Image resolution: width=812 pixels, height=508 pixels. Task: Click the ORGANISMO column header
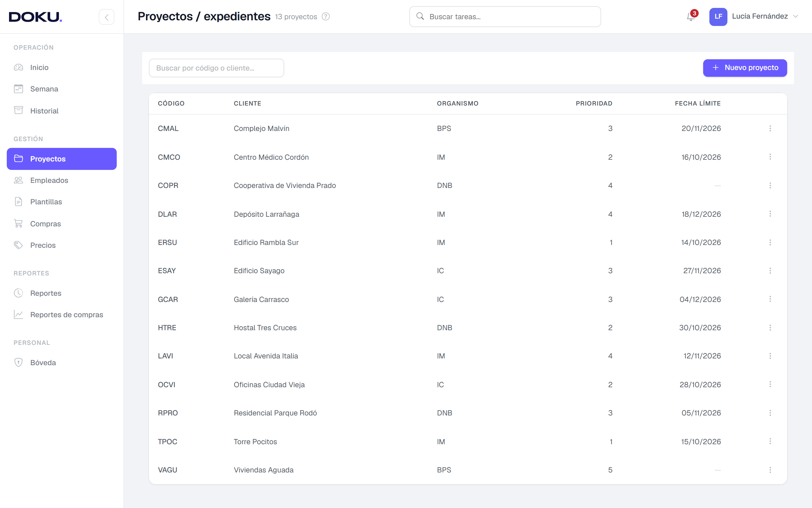click(x=457, y=104)
